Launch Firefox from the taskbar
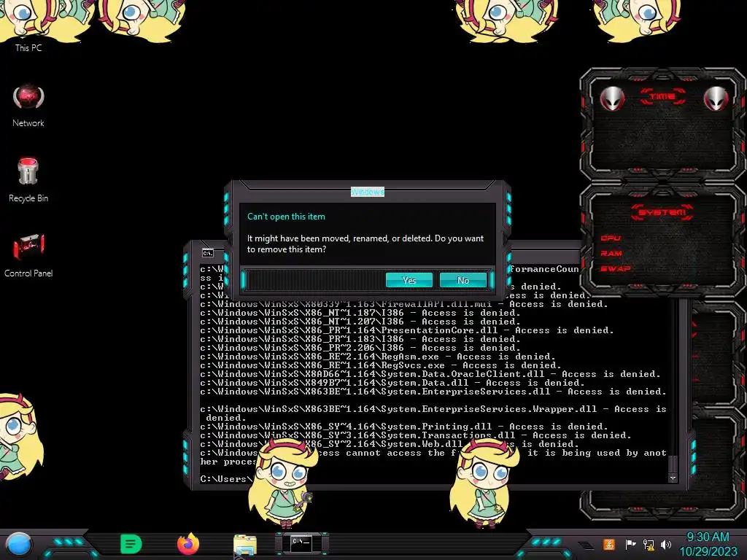The image size is (747, 560). [188, 544]
